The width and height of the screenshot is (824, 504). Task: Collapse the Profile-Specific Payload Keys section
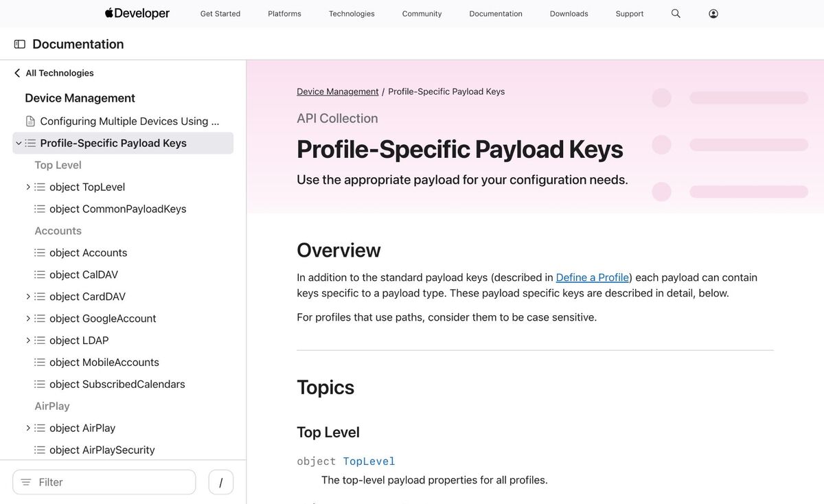(x=19, y=143)
